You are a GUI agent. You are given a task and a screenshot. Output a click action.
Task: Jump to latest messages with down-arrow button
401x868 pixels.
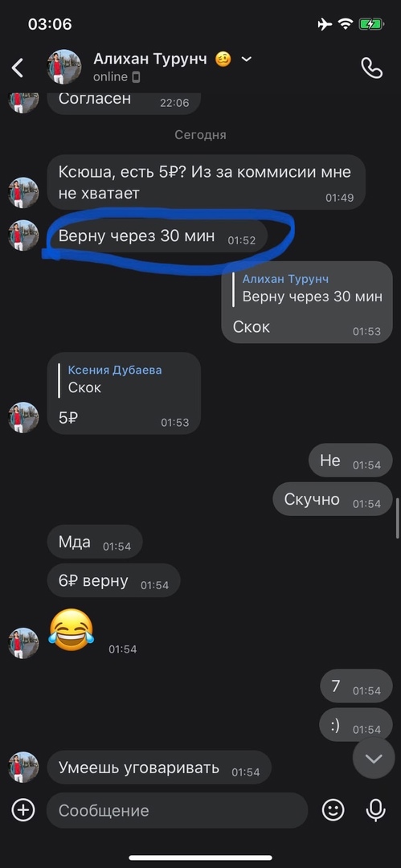[x=374, y=759]
